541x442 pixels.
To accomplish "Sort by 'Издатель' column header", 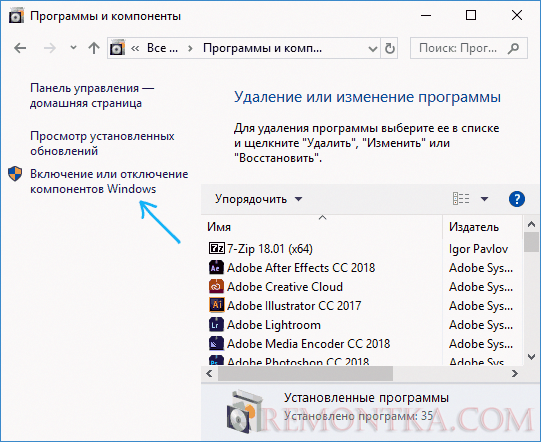I will tap(474, 227).
